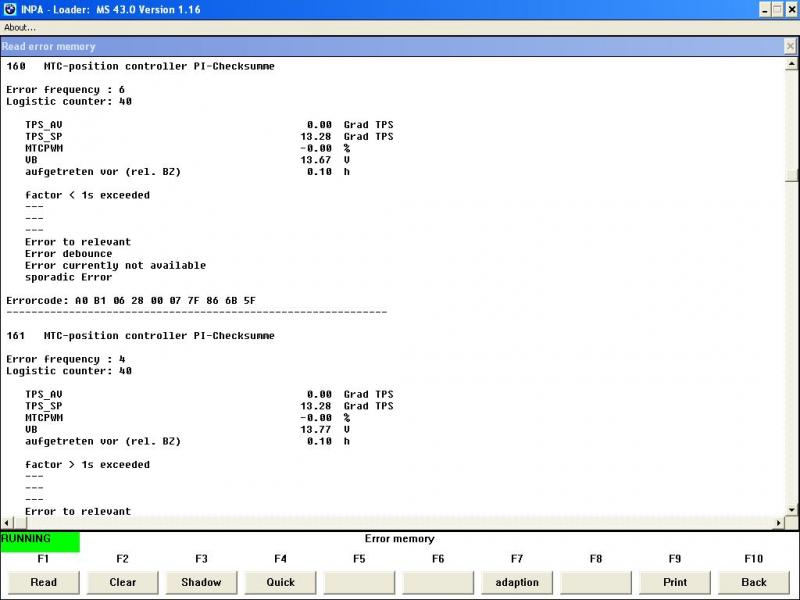Click the vertical scrollbar thumb

pos(791,176)
